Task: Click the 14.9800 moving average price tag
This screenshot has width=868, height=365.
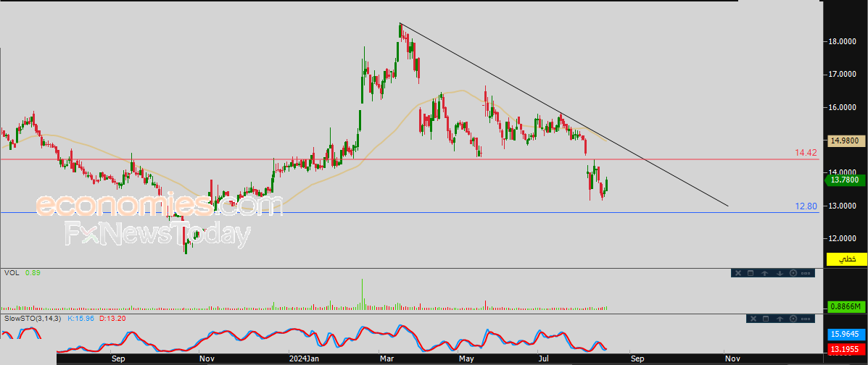Action: [845, 141]
